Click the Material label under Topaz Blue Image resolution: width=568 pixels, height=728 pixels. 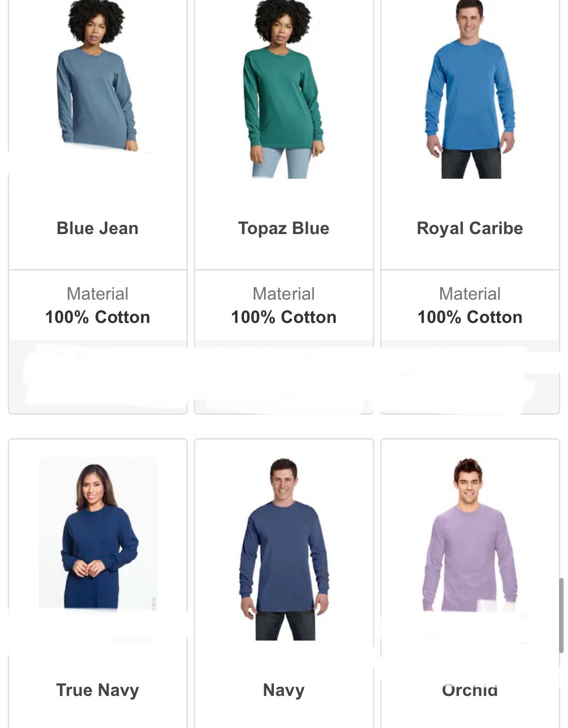(284, 294)
